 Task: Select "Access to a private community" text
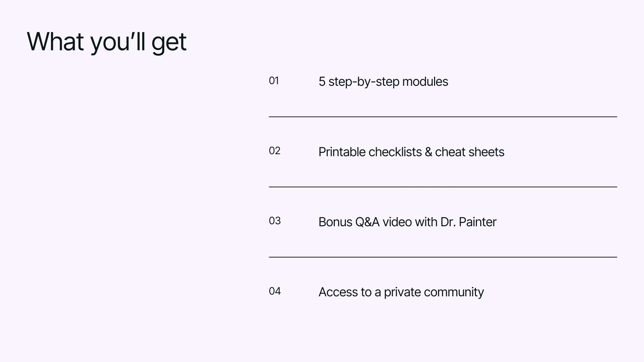pyautogui.click(x=401, y=292)
